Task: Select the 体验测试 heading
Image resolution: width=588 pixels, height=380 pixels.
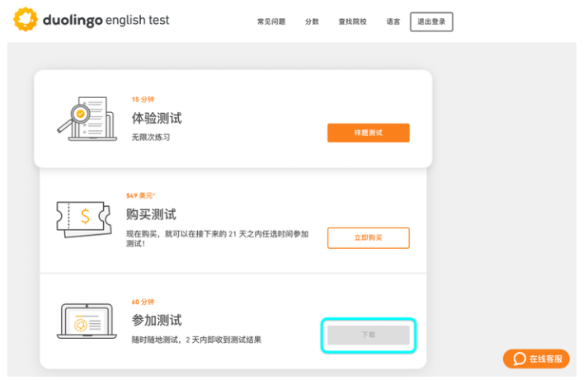Action: (x=157, y=118)
